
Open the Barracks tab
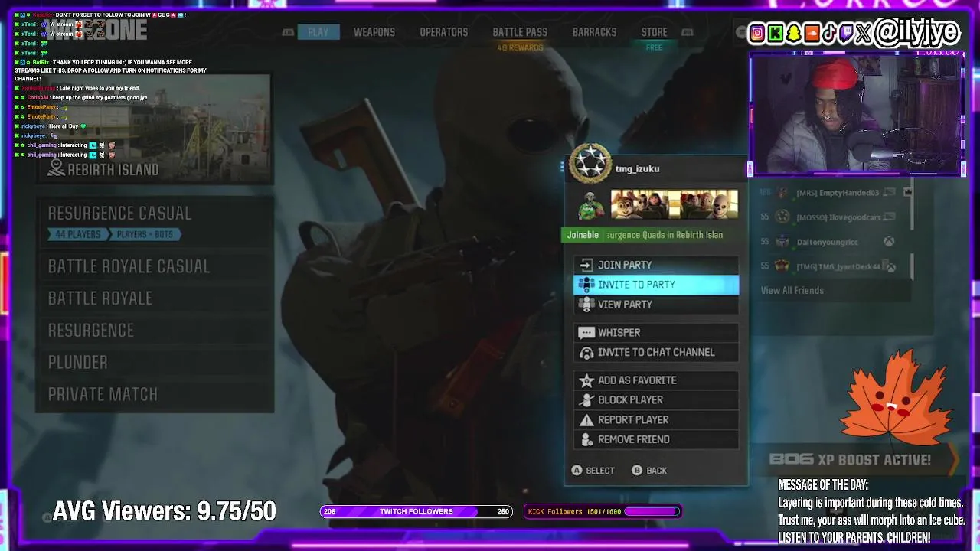click(x=594, y=32)
